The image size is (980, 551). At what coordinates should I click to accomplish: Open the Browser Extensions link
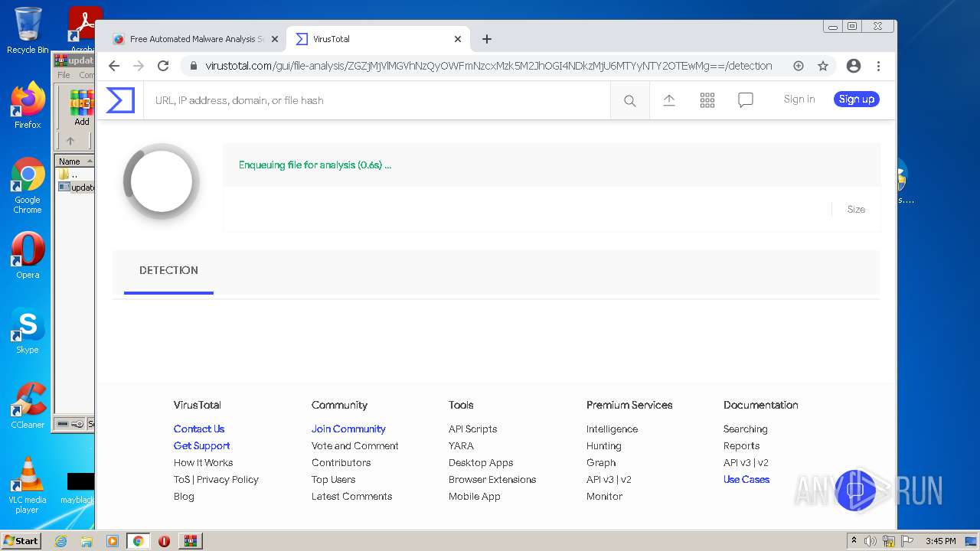[x=492, y=480]
